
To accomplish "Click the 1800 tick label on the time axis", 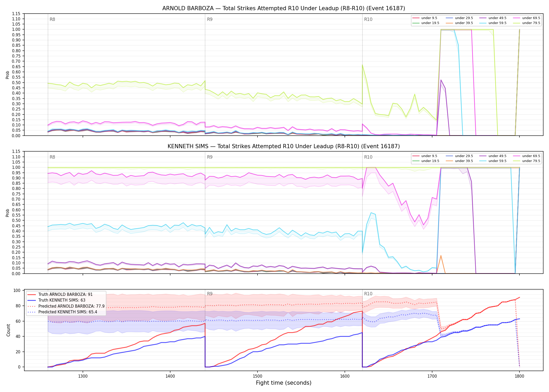I will coord(519,376).
